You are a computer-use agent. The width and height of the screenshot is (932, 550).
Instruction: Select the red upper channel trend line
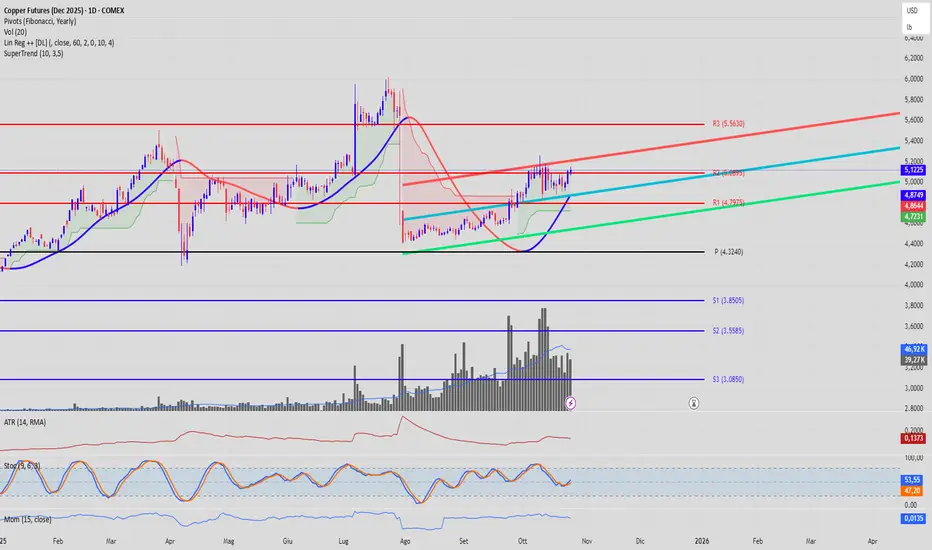[x=651, y=149]
